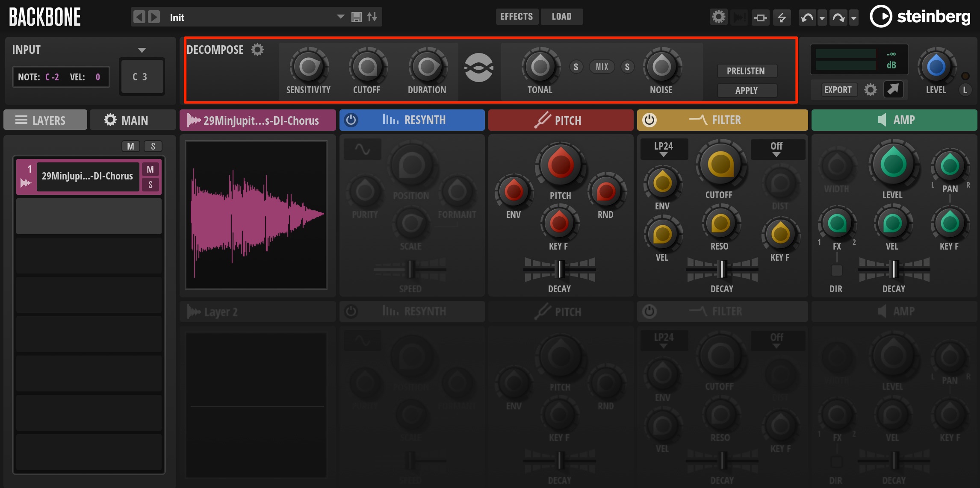Screen dimensions: 980x488
Task: Click the speaker icon in Amp header
Action: pyautogui.click(x=882, y=120)
